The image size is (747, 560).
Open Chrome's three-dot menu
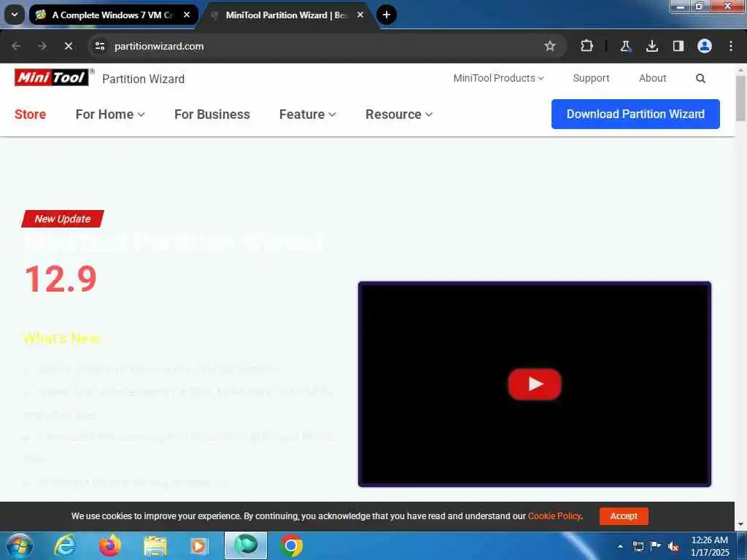point(731,46)
